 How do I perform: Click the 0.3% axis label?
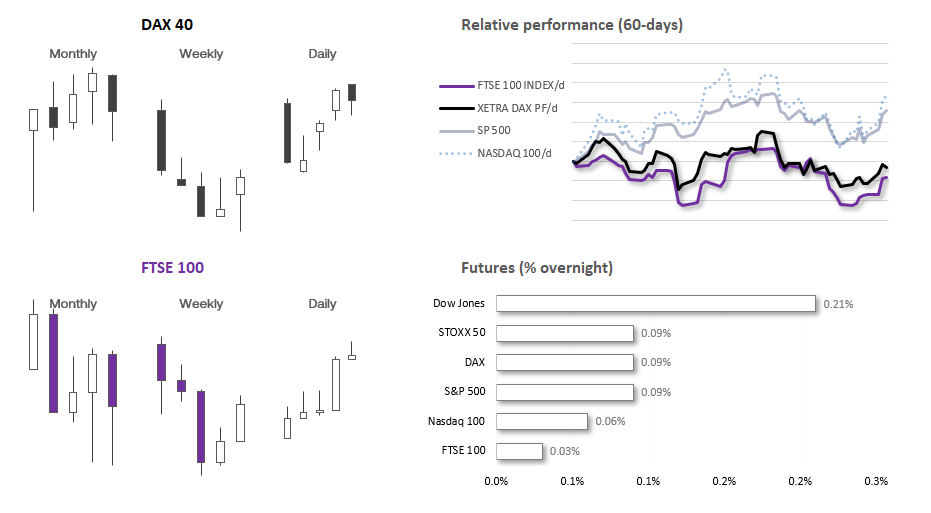pos(876,482)
